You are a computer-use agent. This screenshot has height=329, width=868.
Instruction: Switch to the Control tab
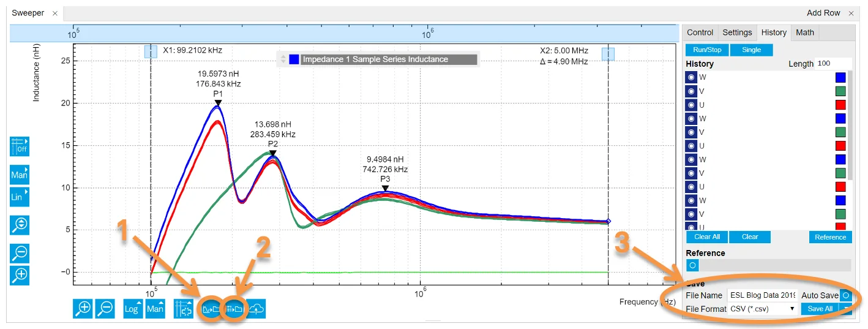click(x=700, y=32)
